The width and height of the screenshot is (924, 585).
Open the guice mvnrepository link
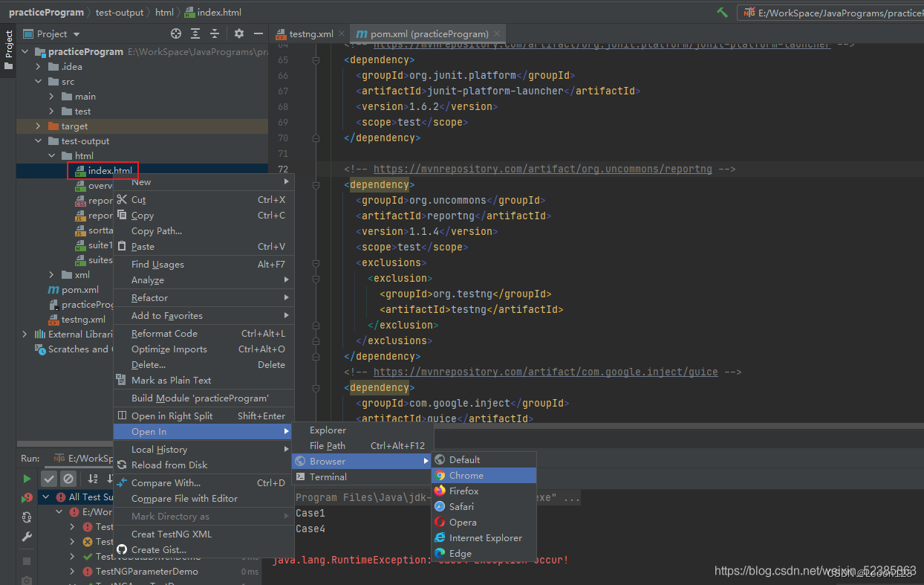click(546, 372)
